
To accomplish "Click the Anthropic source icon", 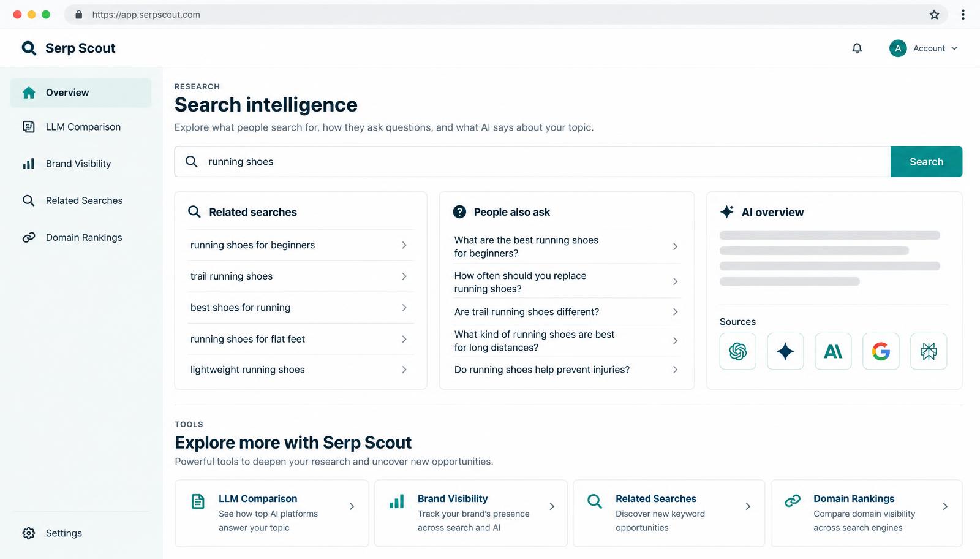I will coord(833,351).
